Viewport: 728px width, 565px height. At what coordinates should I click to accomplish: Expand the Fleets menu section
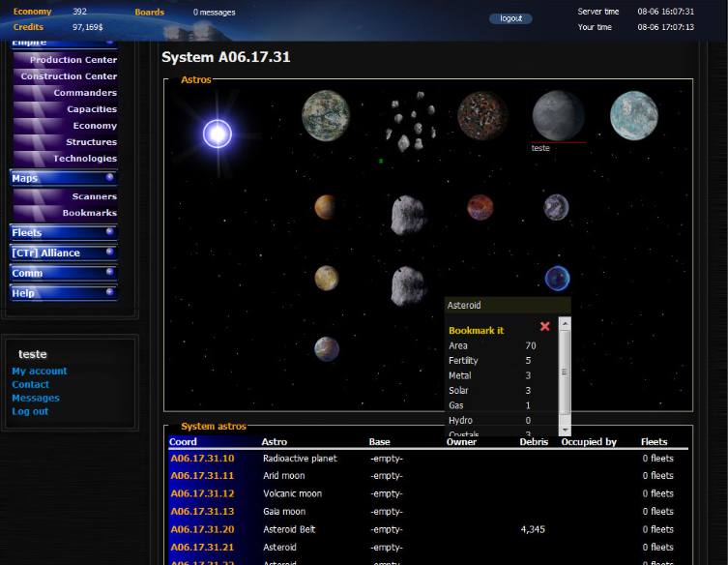point(64,232)
